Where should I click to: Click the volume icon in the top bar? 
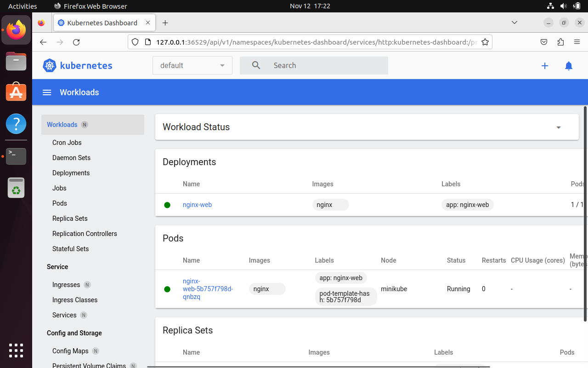pyautogui.click(x=564, y=6)
